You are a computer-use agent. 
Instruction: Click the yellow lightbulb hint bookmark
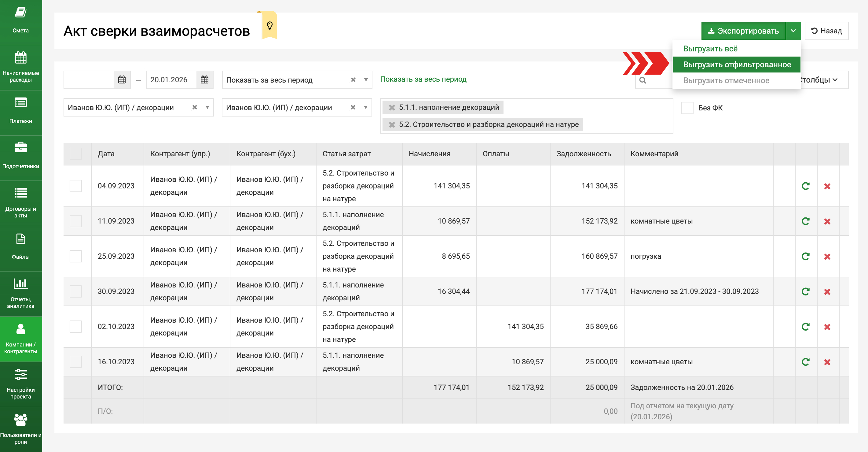pyautogui.click(x=269, y=25)
